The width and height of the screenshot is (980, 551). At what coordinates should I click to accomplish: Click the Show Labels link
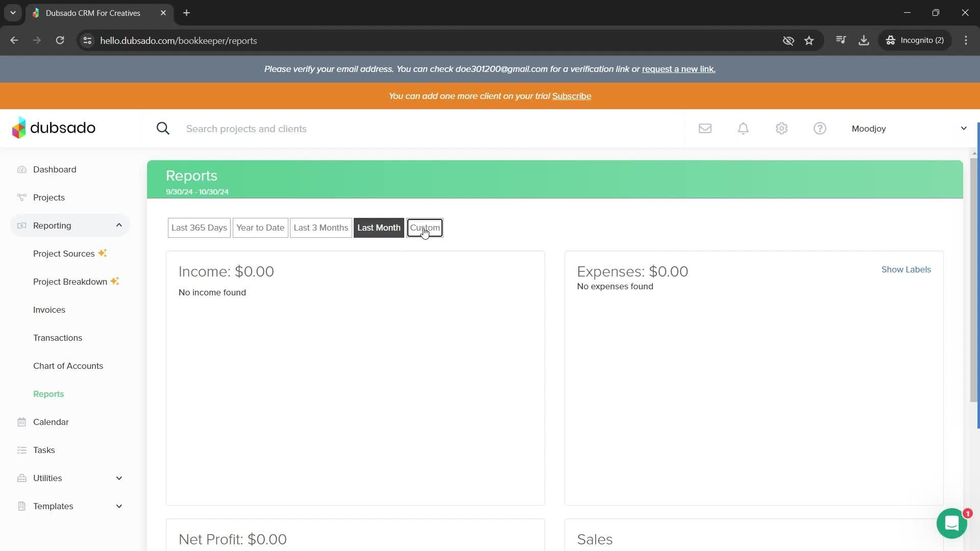(906, 269)
